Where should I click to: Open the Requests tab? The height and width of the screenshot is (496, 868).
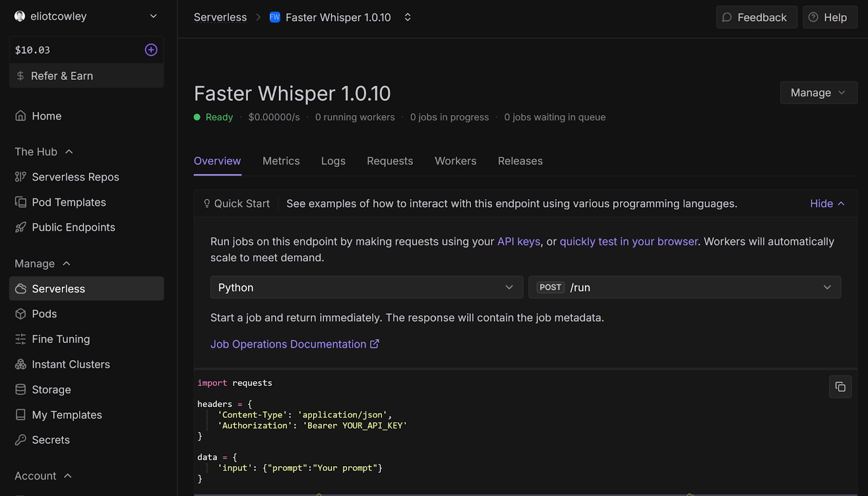(390, 161)
